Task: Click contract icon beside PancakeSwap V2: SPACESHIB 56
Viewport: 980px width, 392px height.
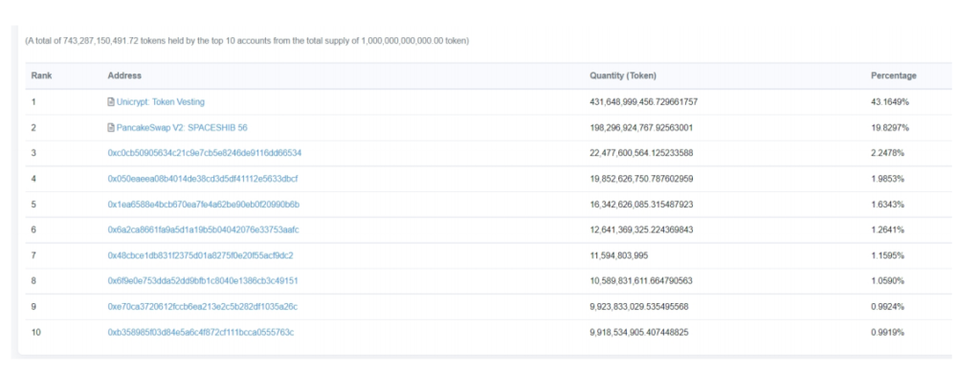Action: click(x=111, y=127)
